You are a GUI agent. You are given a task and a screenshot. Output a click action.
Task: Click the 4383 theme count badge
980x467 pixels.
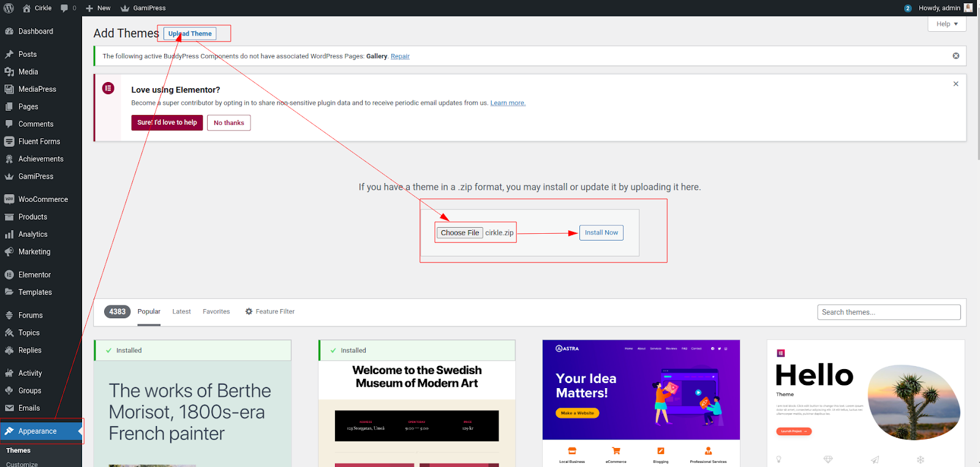[x=117, y=312]
